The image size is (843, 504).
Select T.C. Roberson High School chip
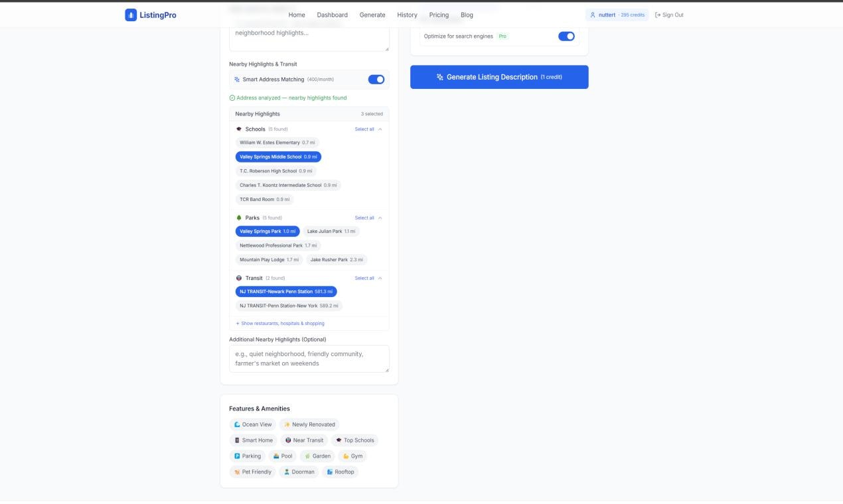[276, 171]
